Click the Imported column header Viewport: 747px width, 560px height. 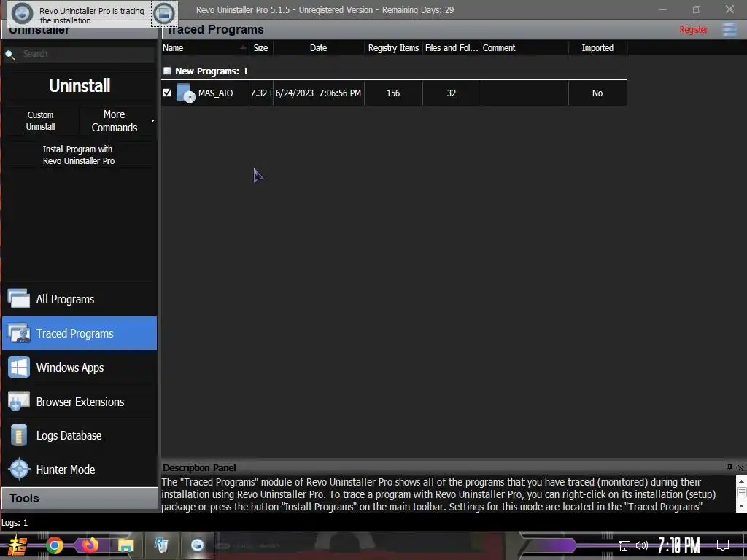click(x=597, y=47)
